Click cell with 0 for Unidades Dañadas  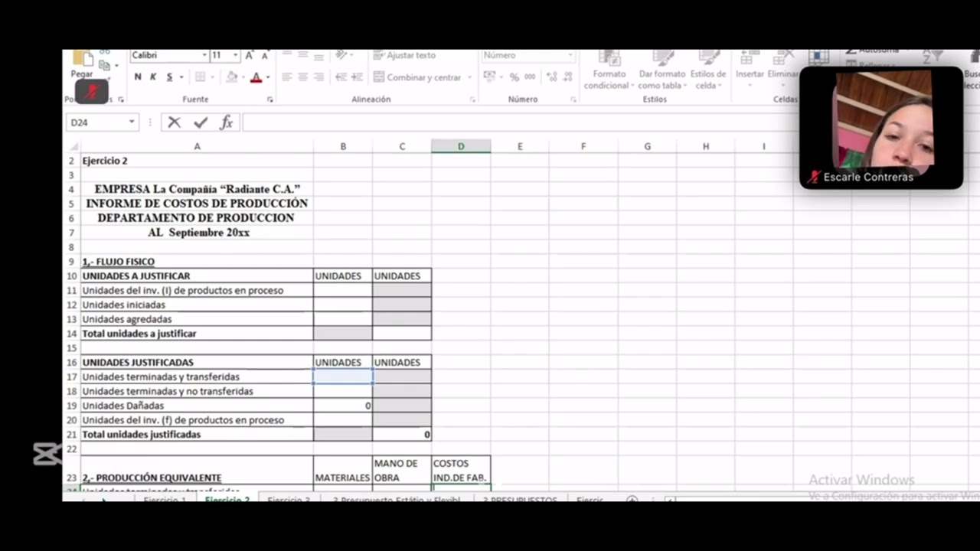pos(343,406)
